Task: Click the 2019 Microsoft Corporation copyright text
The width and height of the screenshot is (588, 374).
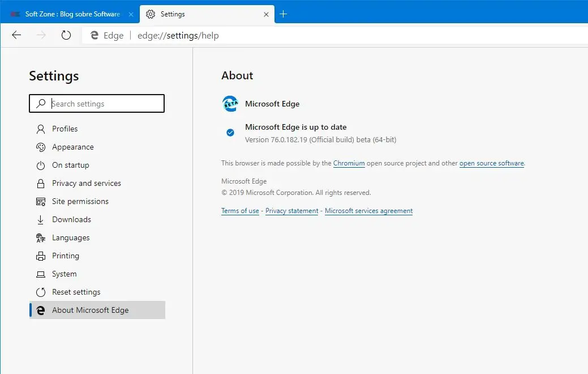Action: (x=296, y=193)
